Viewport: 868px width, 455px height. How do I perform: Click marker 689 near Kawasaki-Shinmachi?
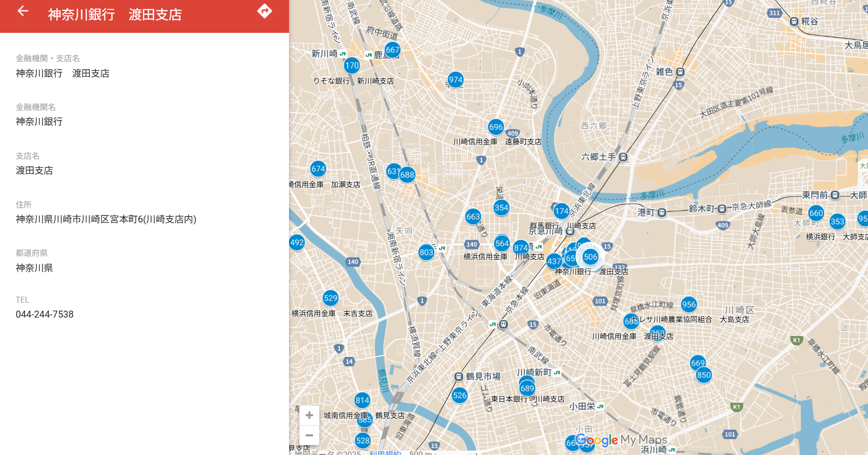point(527,388)
